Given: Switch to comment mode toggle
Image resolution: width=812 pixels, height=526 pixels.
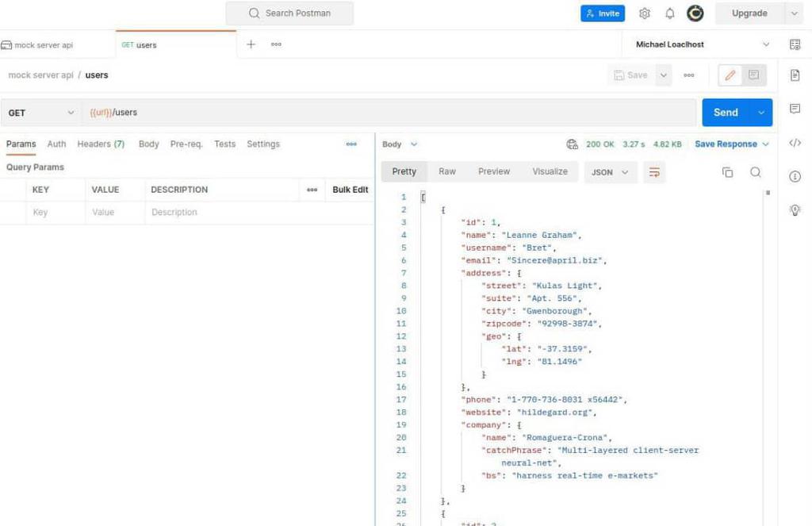Looking at the screenshot, I should pyautogui.click(x=753, y=75).
